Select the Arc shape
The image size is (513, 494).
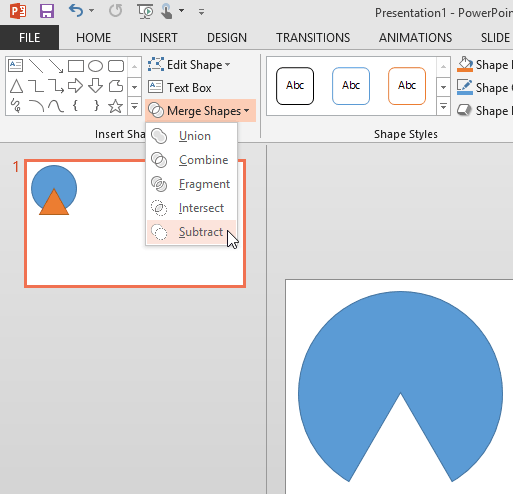coord(36,106)
